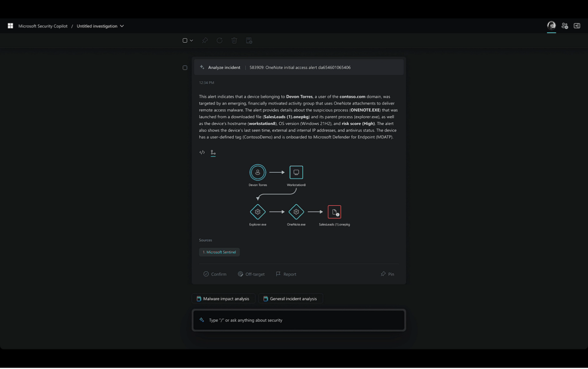This screenshot has height=369, width=588.
Task: Click the Confirm feedback button
Action: coord(215,274)
